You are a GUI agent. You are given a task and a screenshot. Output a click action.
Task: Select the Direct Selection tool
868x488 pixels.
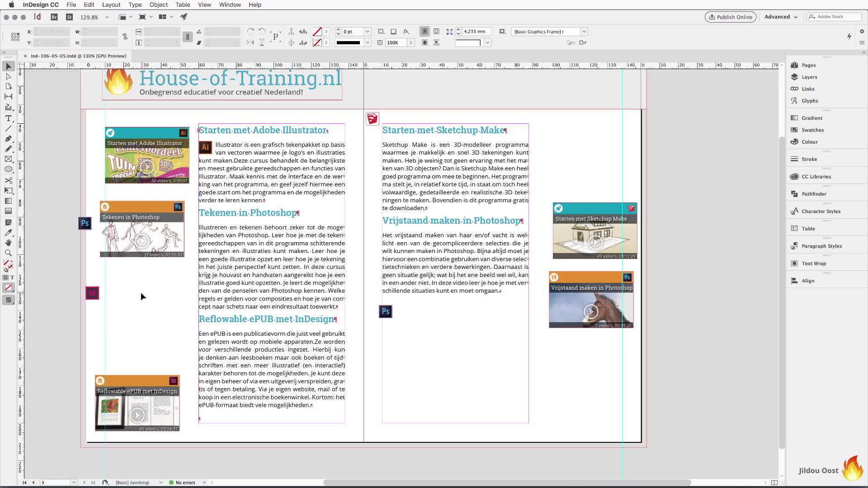coord(8,76)
